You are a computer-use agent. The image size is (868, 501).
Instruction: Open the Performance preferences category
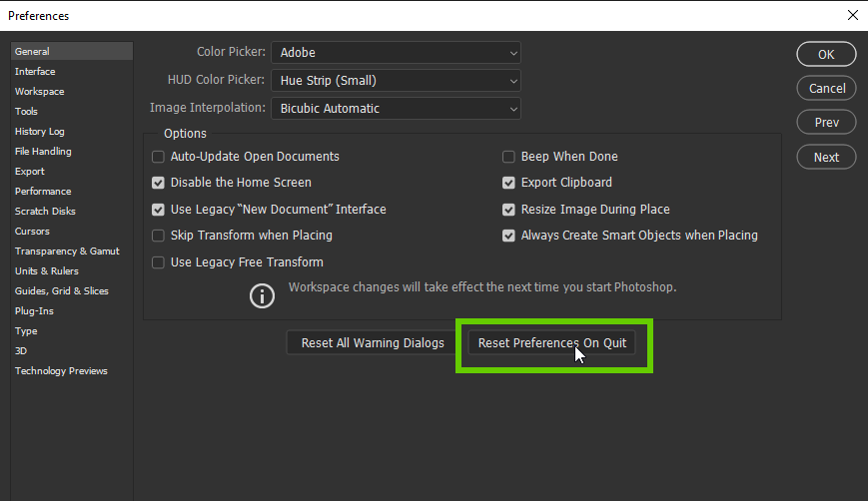pos(43,192)
